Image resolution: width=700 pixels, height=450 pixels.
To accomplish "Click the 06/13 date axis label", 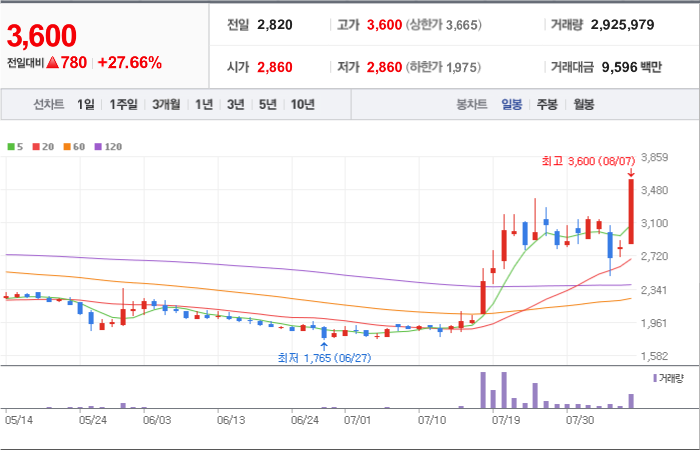I will point(231,421).
